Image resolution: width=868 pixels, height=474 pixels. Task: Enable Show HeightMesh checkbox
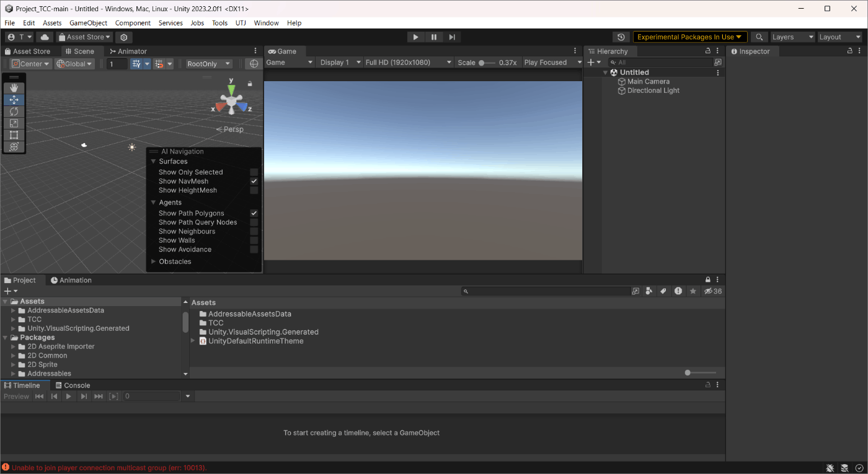(254, 190)
